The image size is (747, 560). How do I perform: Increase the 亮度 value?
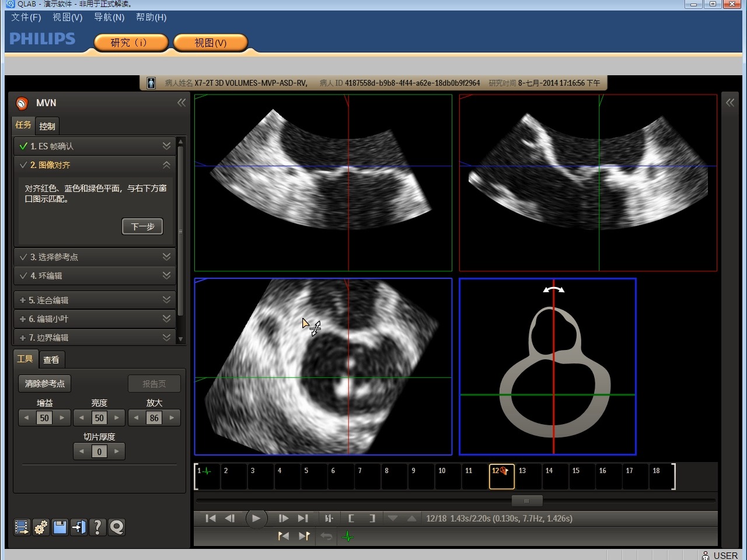click(x=117, y=418)
